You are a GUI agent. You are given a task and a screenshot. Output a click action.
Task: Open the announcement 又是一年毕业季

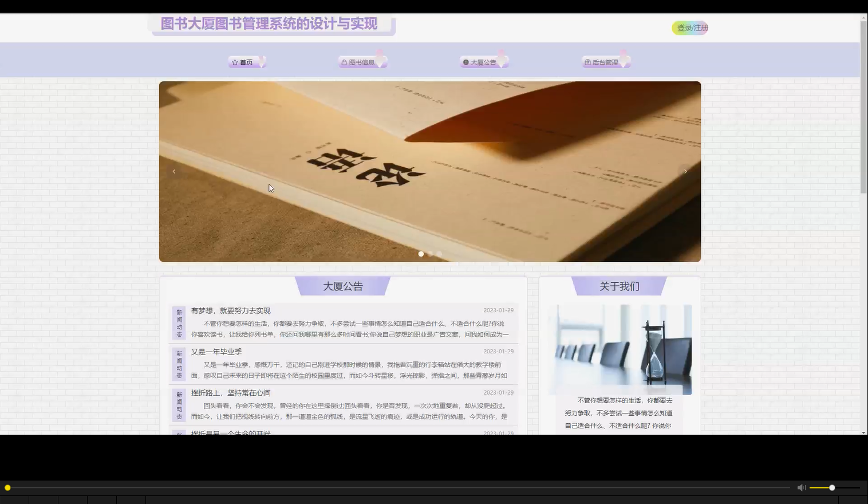[x=217, y=351]
